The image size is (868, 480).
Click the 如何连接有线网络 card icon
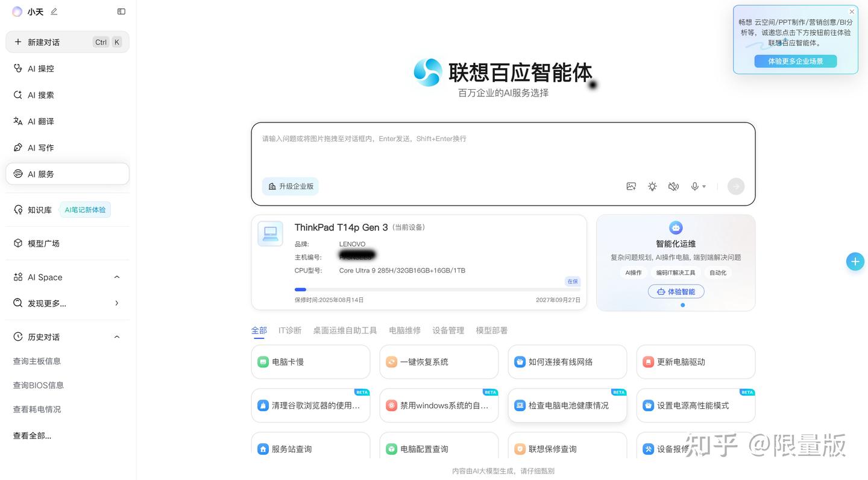tap(520, 362)
